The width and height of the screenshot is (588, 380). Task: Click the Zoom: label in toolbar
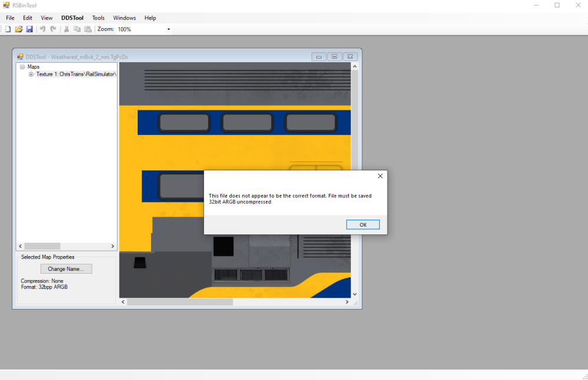[106, 29]
